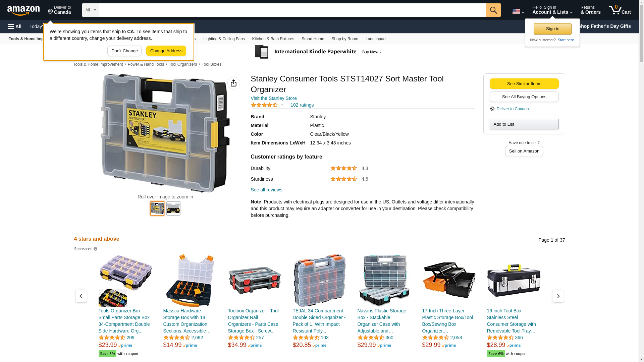Viewport: 644px width, 362px height.
Task: Open the All hamburger menu
Action: coord(15,26)
